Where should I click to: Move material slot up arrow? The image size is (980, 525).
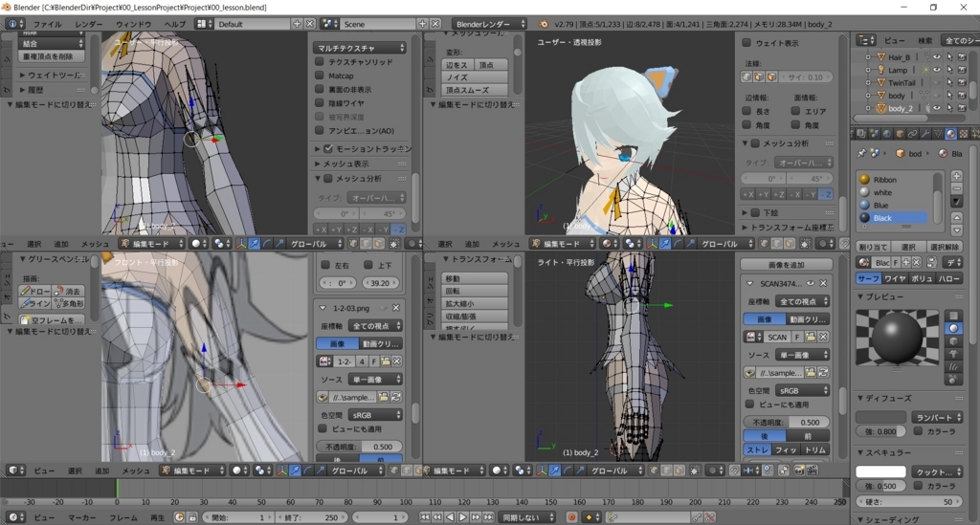pyautogui.click(x=956, y=217)
